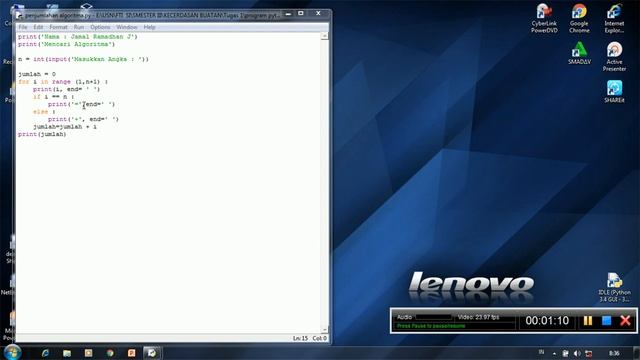Viewport: 640px width, 360px height.
Task: Open the Window menu in IDLE
Action: pos(127,27)
